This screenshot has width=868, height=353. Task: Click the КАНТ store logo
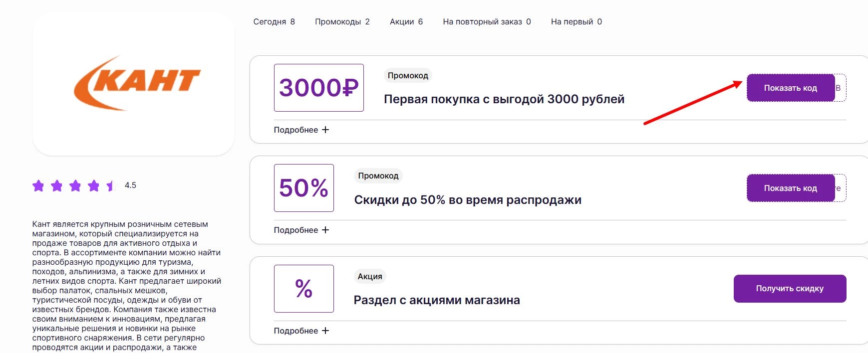click(x=136, y=85)
